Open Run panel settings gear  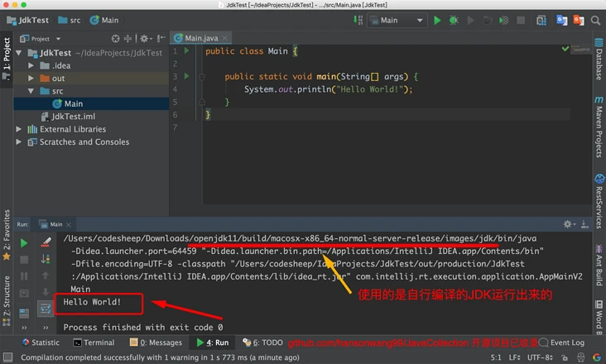pyautogui.click(x=569, y=224)
